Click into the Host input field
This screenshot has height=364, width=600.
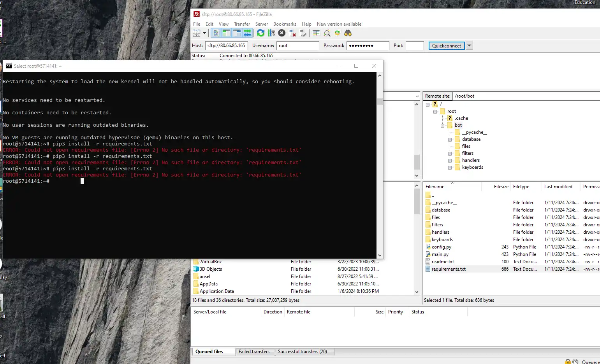(227, 45)
